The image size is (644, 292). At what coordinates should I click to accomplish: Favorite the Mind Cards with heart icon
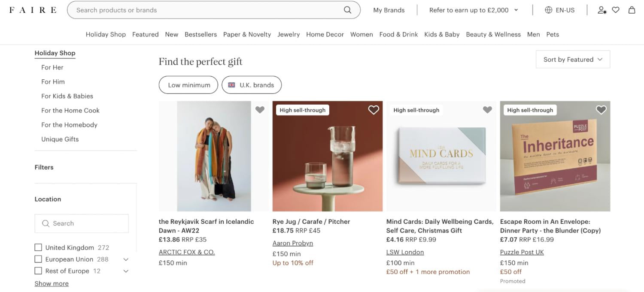[487, 110]
